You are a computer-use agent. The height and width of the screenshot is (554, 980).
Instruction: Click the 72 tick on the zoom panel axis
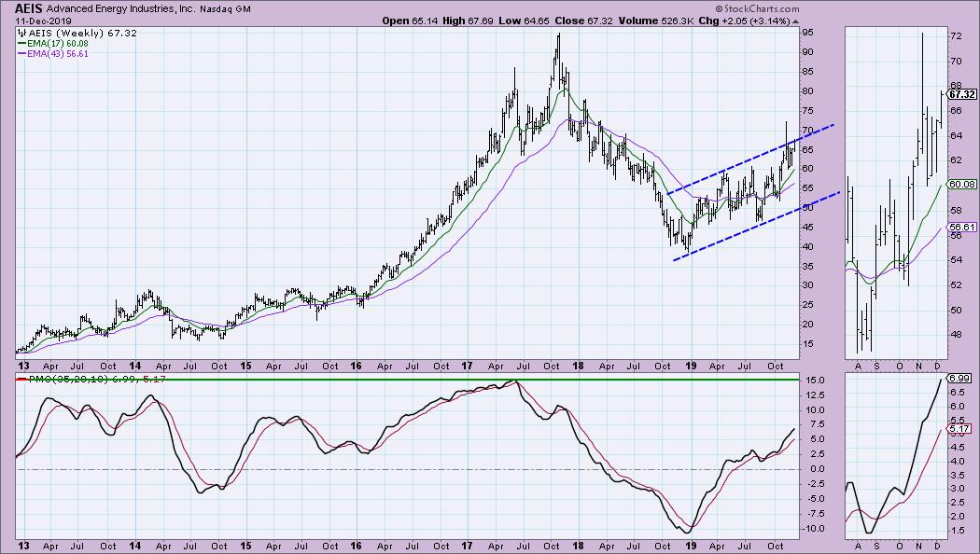point(956,36)
